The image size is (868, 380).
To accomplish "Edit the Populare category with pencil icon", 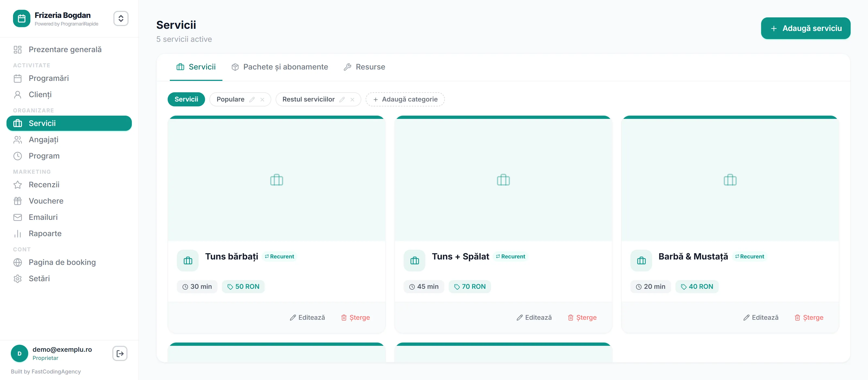I will [x=252, y=99].
